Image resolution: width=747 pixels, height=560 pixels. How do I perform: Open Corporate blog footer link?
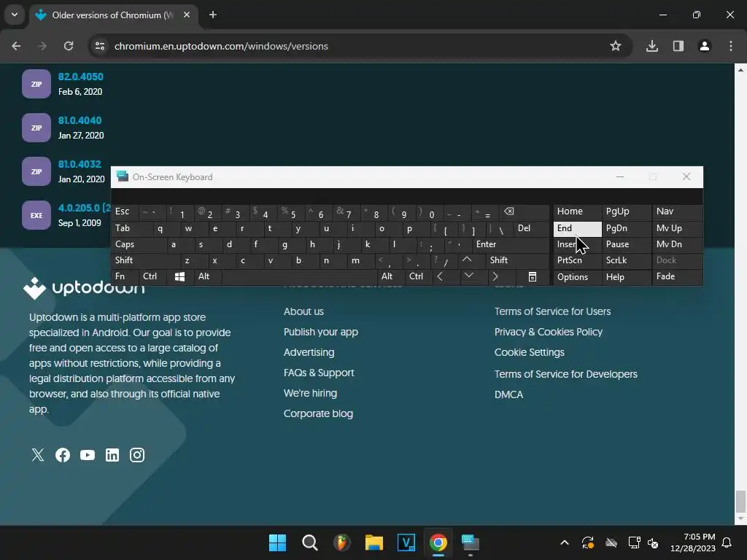[318, 414]
